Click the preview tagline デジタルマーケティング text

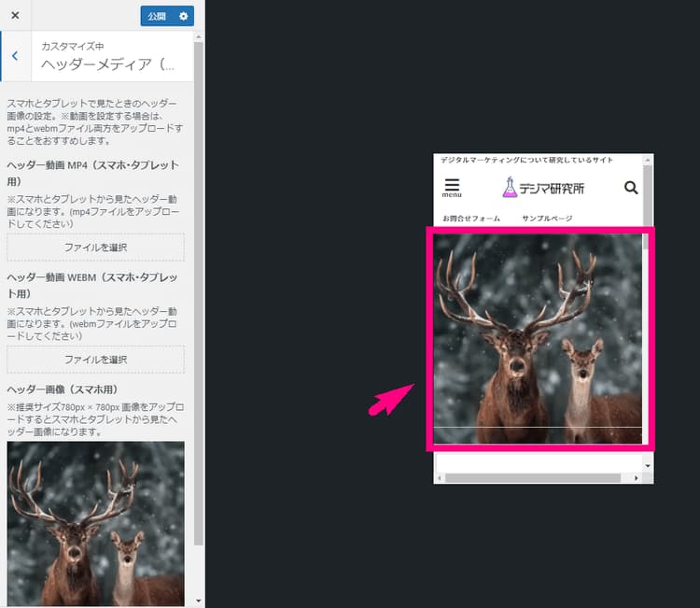(526, 160)
